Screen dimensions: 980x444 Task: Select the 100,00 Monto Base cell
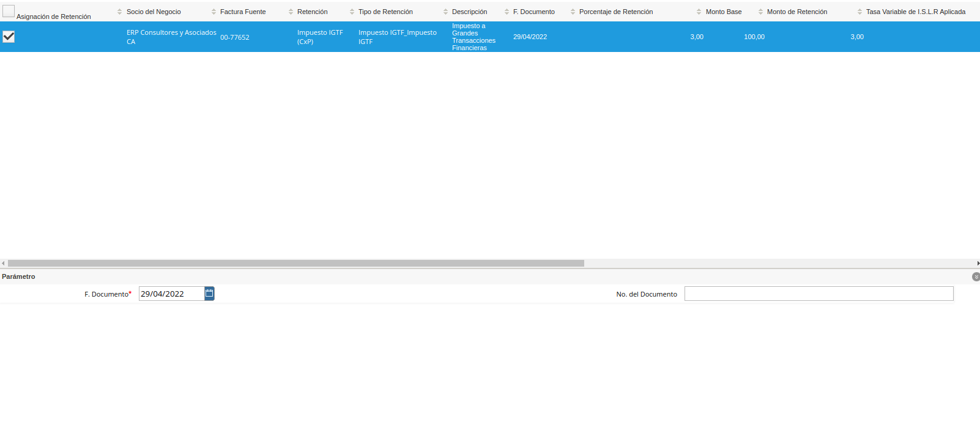[x=754, y=37]
